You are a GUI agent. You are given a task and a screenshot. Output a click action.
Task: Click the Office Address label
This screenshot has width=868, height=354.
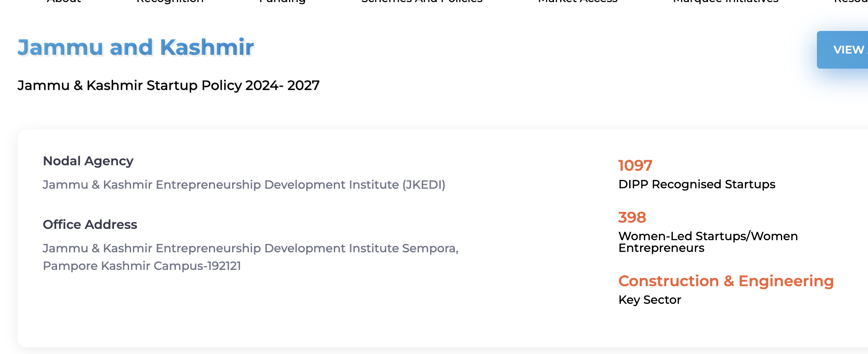click(90, 225)
